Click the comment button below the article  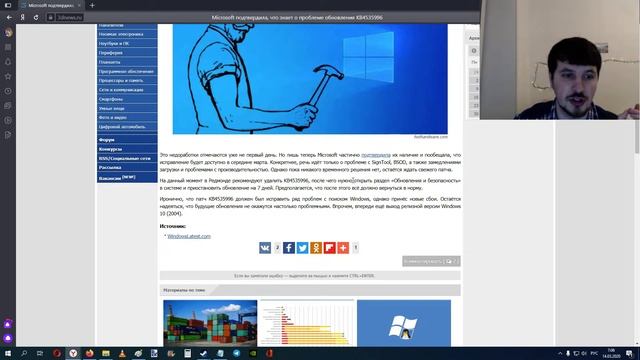tap(431, 261)
